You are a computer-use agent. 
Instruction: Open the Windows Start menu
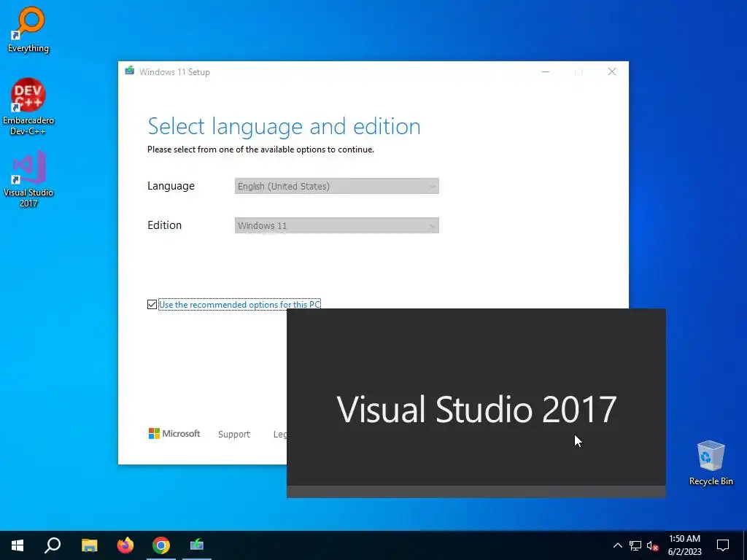[x=18, y=545]
